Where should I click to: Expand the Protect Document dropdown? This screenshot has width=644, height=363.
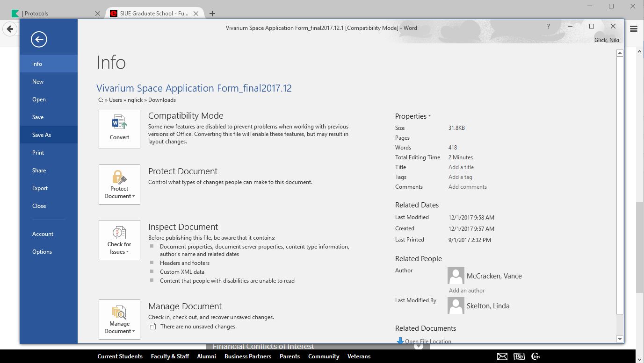(x=119, y=184)
